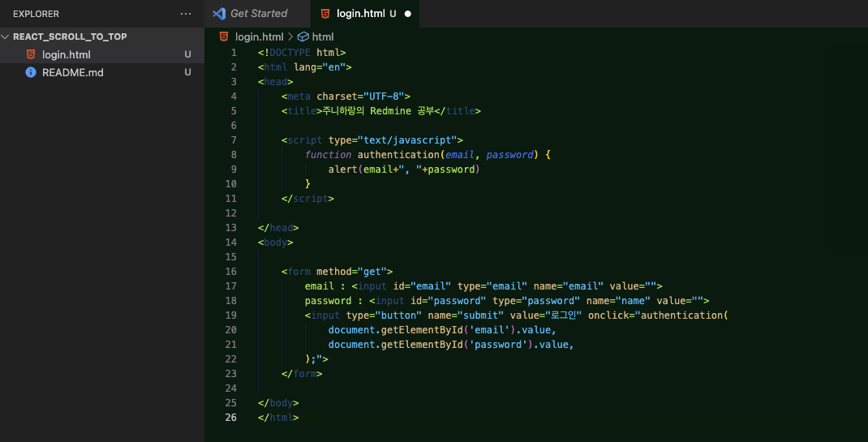Click the breadcrumb chevron separator
Image resolution: width=868 pixels, height=442 pixels.
pyautogui.click(x=290, y=37)
